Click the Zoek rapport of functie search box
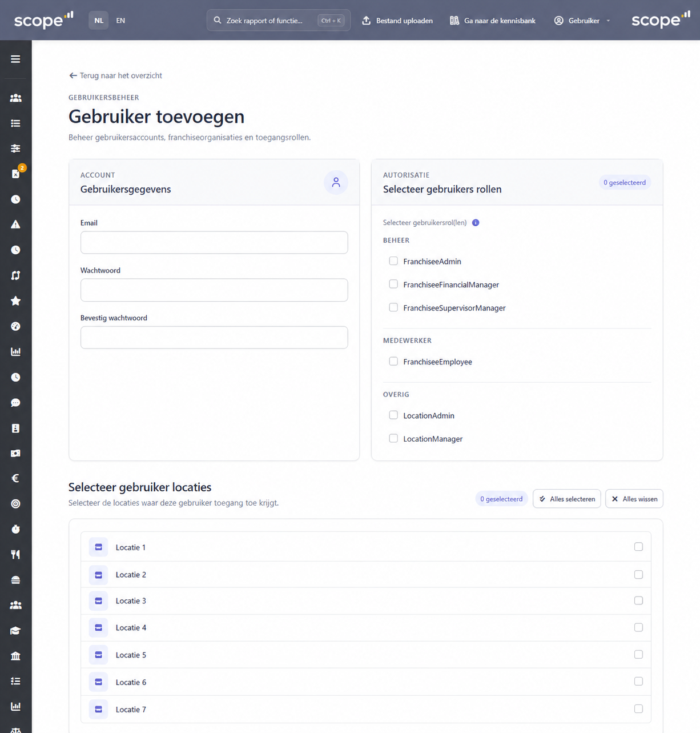The width and height of the screenshot is (700, 733). coord(279,21)
